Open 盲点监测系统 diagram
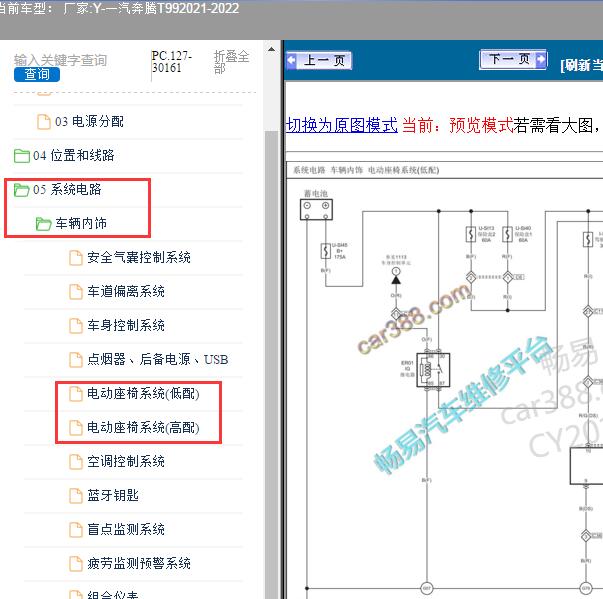This screenshot has width=603, height=599. coord(126,529)
